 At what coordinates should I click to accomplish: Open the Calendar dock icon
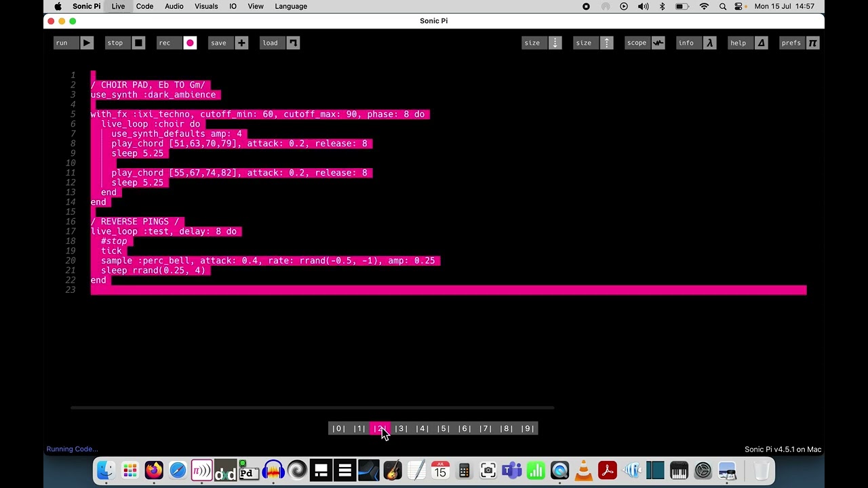point(440,470)
